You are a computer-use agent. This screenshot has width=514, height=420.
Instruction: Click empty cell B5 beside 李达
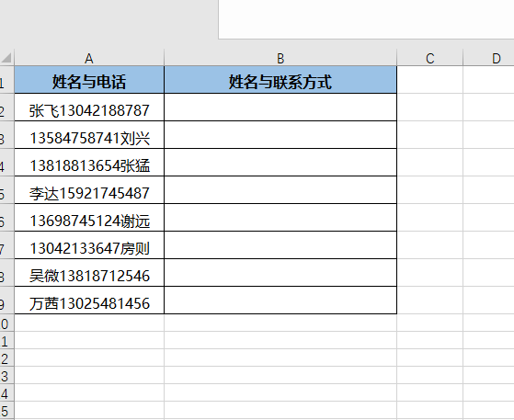click(x=280, y=190)
